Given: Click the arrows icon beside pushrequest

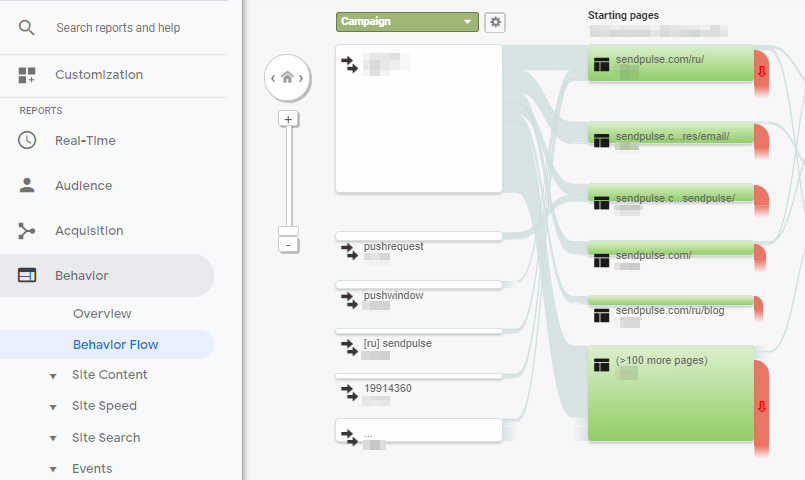Looking at the screenshot, I should 350,251.
